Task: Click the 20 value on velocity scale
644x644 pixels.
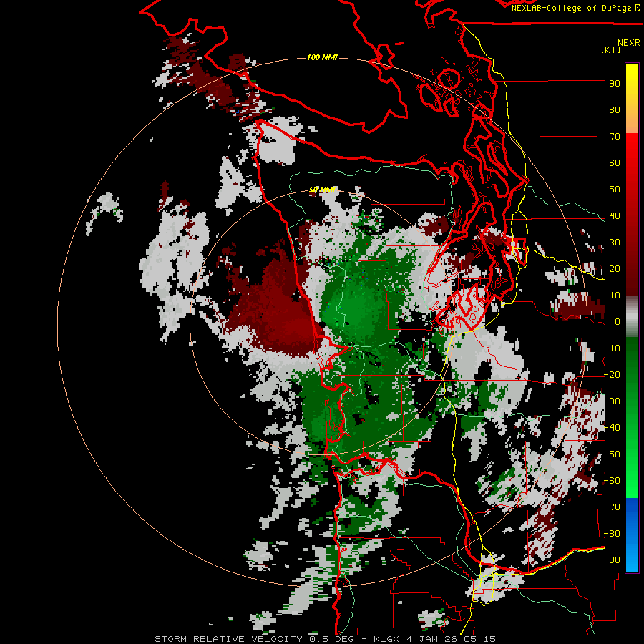Action: (615, 269)
